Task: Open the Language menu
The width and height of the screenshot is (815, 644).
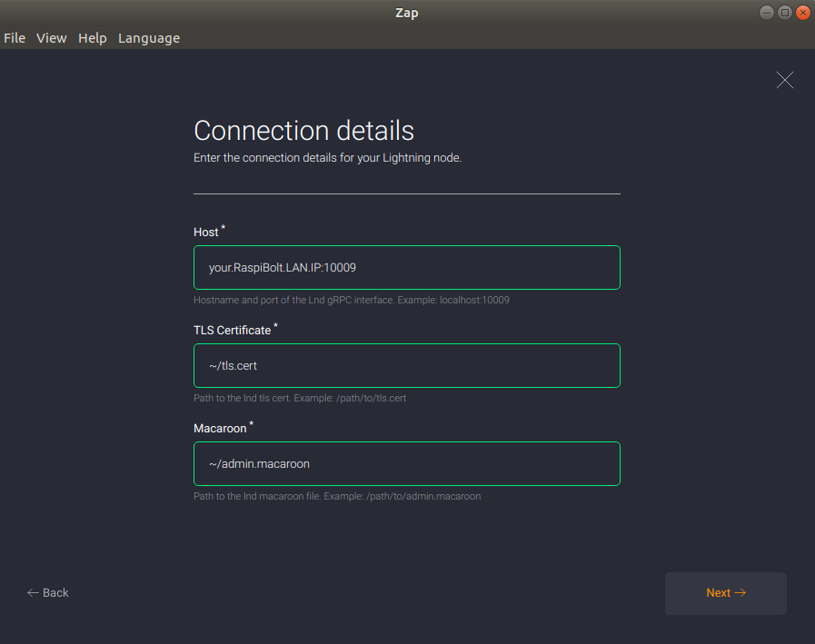Action: click(149, 38)
